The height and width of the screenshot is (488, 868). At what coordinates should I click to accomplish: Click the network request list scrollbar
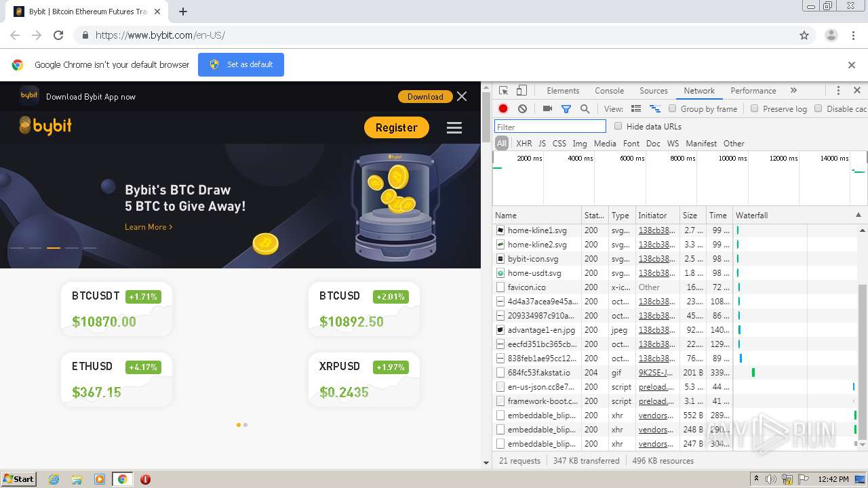point(863,361)
